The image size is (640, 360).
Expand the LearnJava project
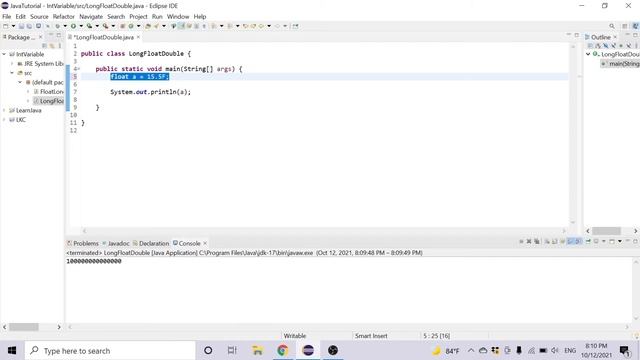coord(4,110)
